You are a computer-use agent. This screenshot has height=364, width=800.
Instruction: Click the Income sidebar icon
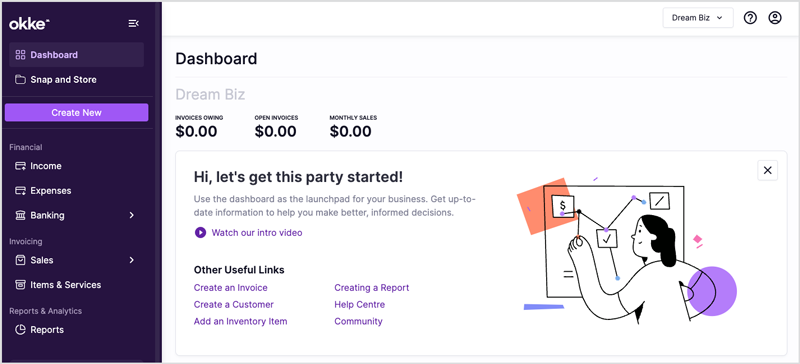coord(20,166)
